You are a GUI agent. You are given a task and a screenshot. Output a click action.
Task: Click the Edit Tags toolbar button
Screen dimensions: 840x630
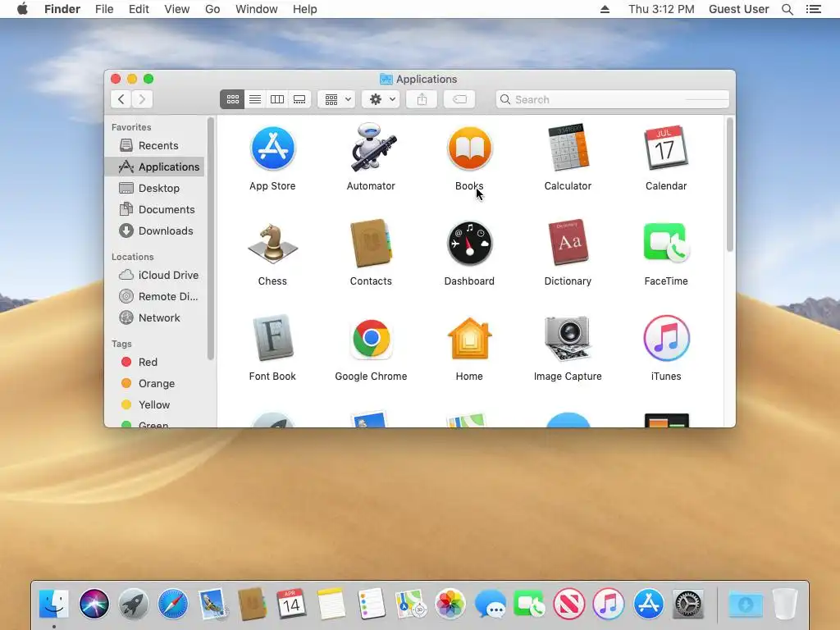pos(459,99)
